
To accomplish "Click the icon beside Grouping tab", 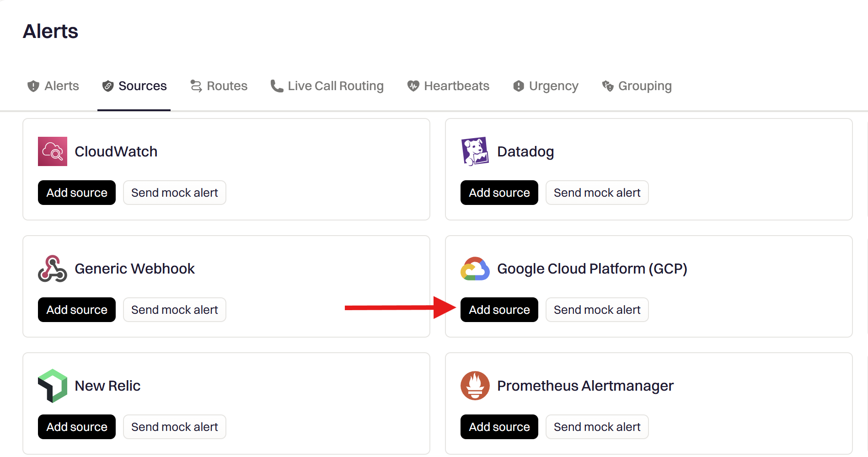I will click(x=608, y=86).
